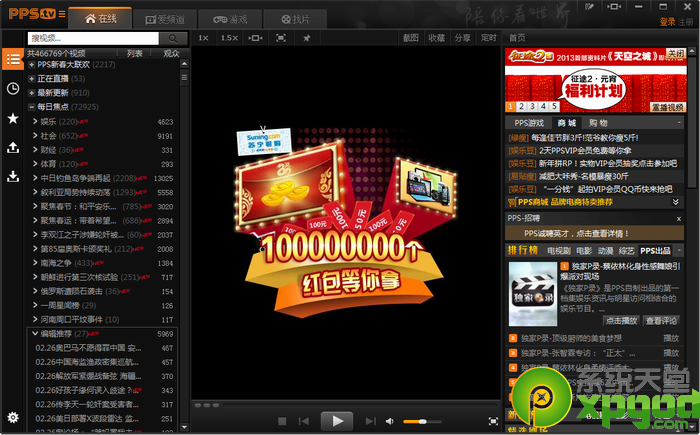Open favorites with the star icon
Image resolution: width=700 pixels, height=435 pixels.
[x=13, y=118]
